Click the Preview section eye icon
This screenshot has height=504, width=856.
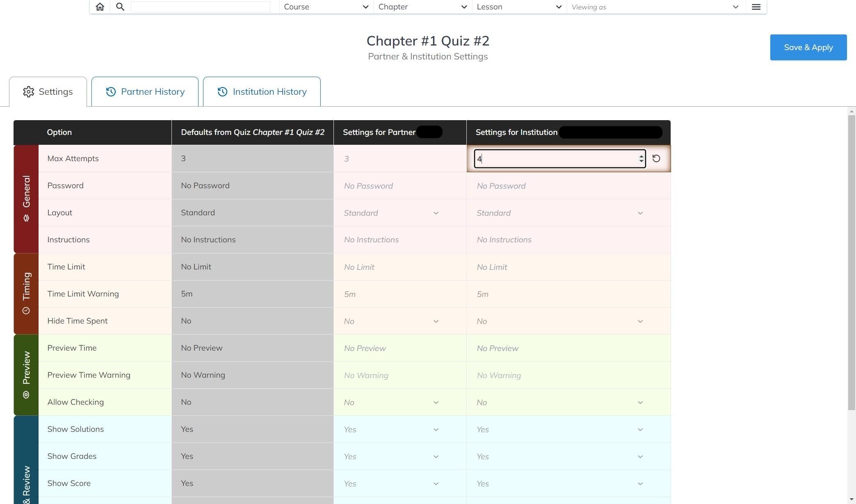(26, 395)
